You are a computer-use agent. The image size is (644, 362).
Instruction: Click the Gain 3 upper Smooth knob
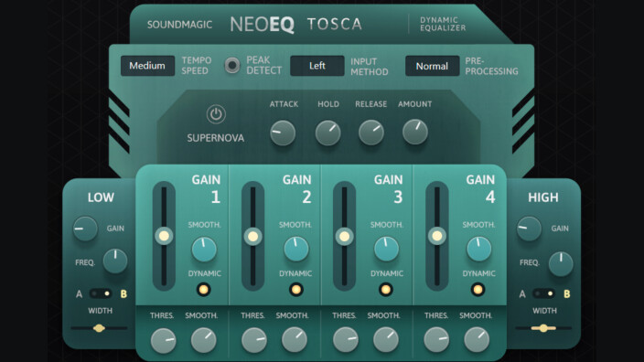pyautogui.click(x=386, y=250)
